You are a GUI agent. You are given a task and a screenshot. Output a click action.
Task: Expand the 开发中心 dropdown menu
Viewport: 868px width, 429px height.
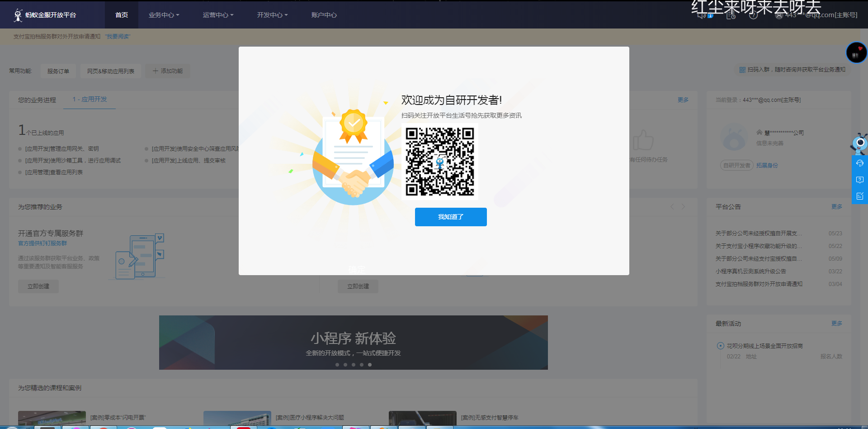(272, 15)
